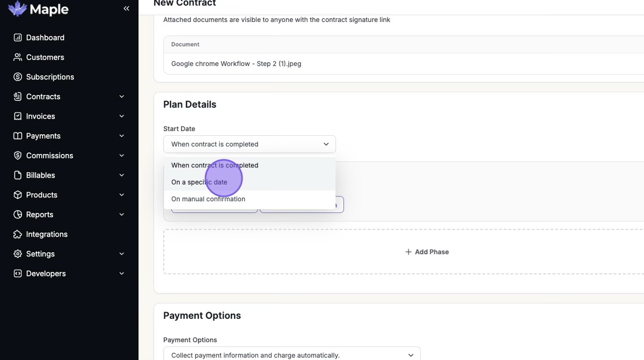The height and width of the screenshot is (360, 644).
Task: Click the Maple leaf logo icon
Action: 18,9
